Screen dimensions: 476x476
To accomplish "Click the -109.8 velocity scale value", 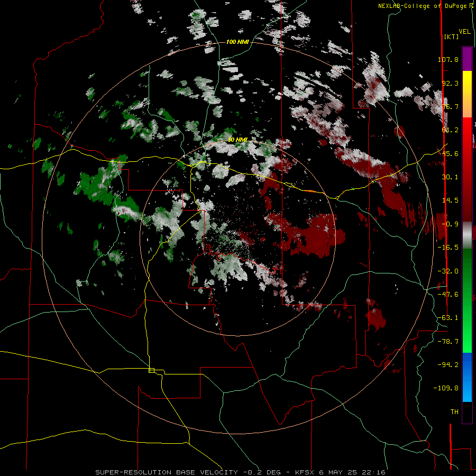I will coord(446,388).
